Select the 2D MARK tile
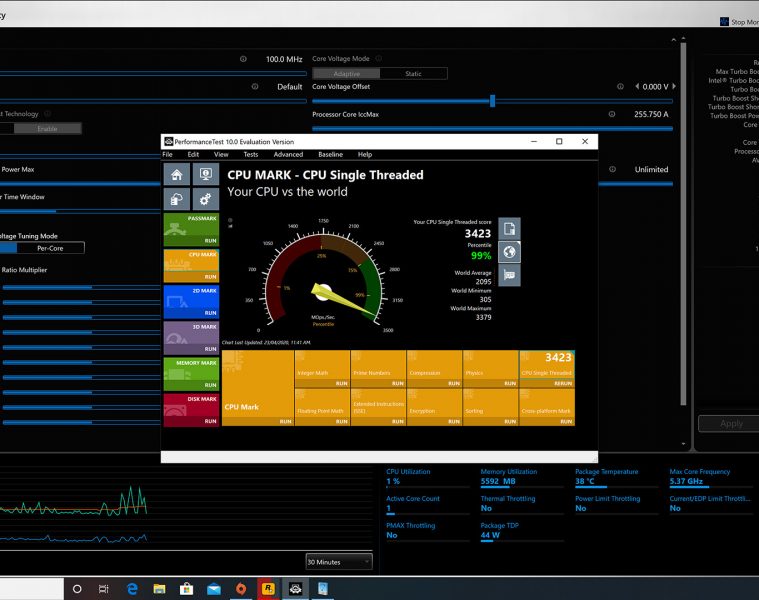 [x=191, y=302]
